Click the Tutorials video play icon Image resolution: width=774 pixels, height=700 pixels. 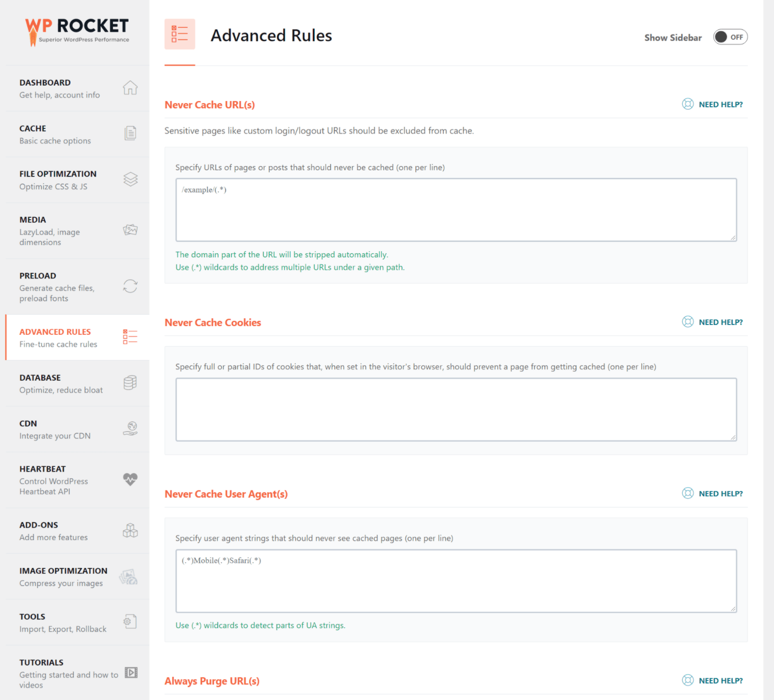pos(131,673)
